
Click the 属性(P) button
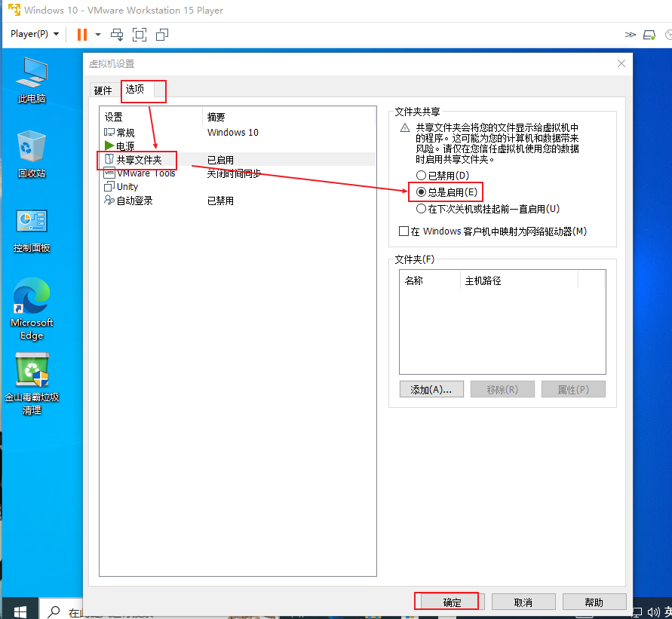(x=573, y=389)
